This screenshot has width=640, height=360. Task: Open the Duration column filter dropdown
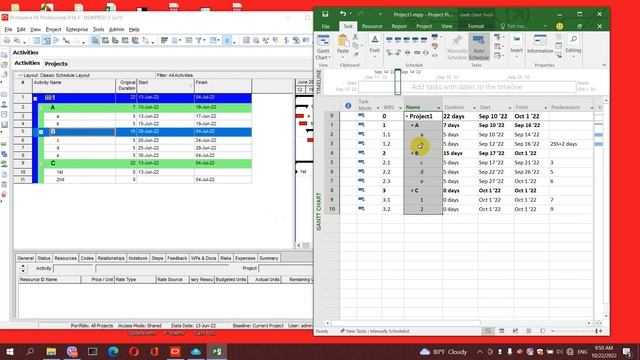tap(474, 108)
